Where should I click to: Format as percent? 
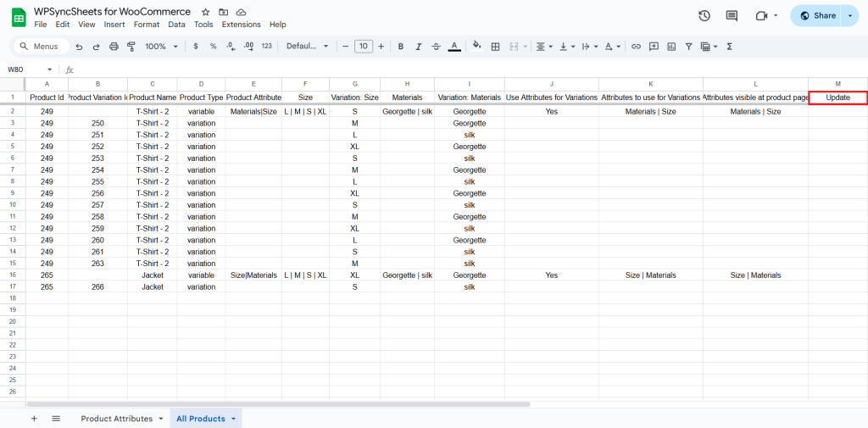[x=213, y=47]
